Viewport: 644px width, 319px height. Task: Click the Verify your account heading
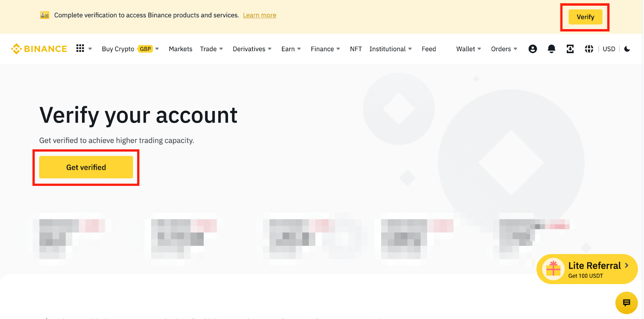pos(138,115)
